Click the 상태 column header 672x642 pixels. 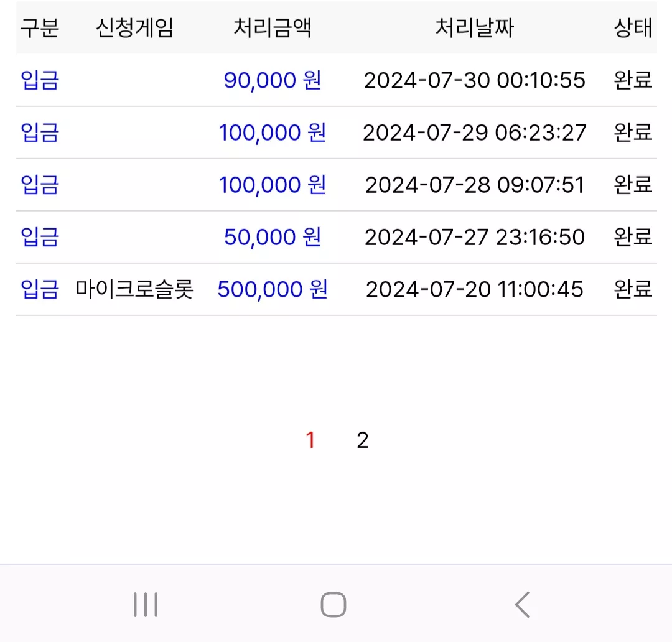tap(633, 28)
